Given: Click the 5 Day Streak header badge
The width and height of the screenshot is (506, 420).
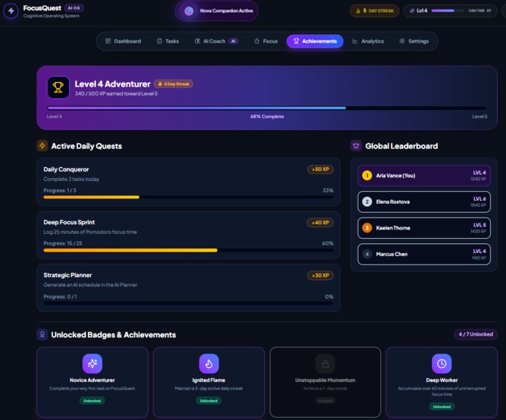Looking at the screenshot, I should point(374,11).
